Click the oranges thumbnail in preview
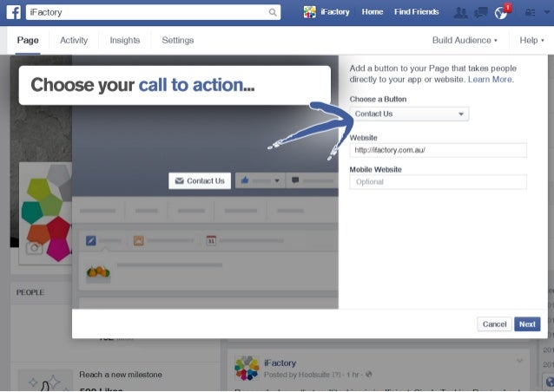 (x=98, y=274)
